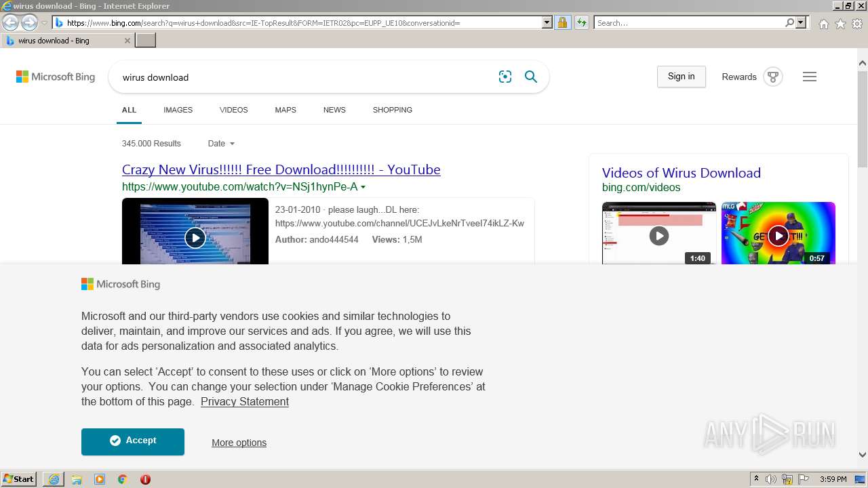
Task: Click the Microsoft Bing logo in header
Action: tap(56, 77)
